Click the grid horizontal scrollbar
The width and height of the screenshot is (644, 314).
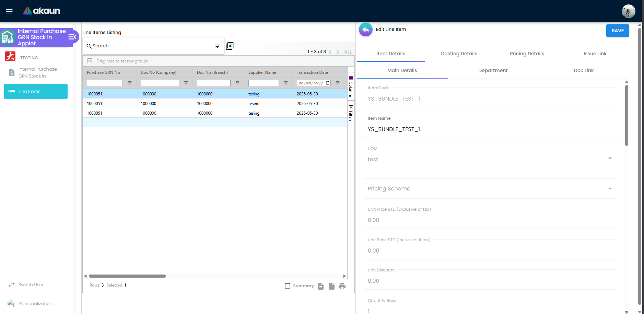tap(127, 276)
